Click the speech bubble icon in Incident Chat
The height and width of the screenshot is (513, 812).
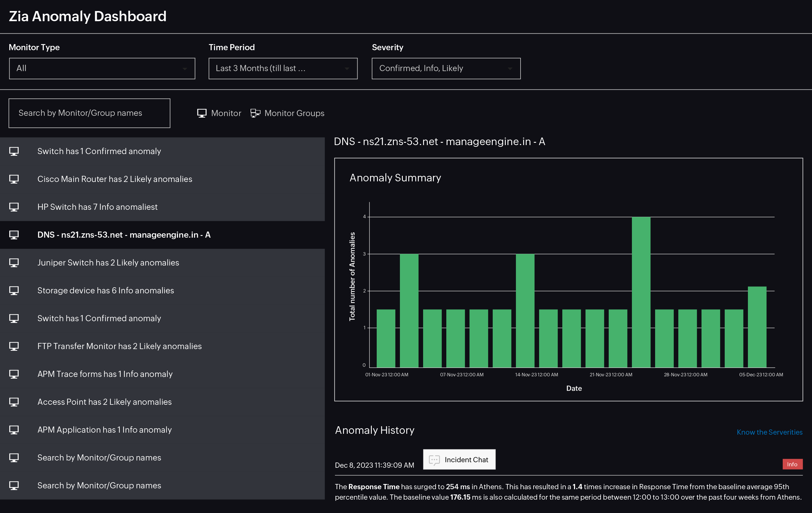point(435,460)
